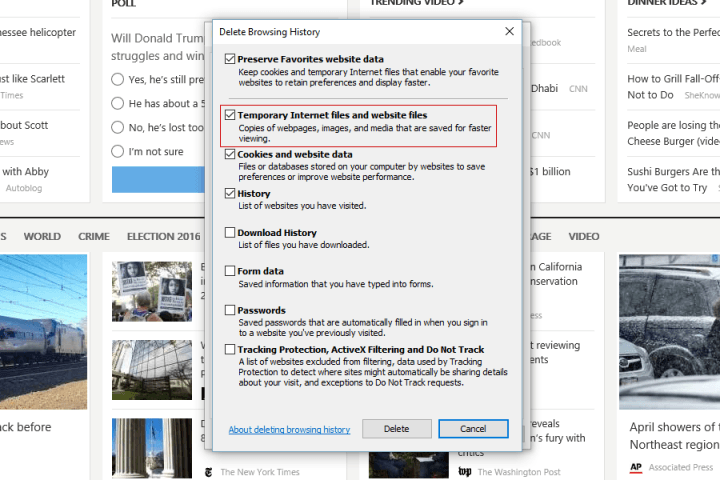The height and width of the screenshot is (480, 720).
Task: Open the protest signs photo thumbnail
Action: tap(152, 291)
